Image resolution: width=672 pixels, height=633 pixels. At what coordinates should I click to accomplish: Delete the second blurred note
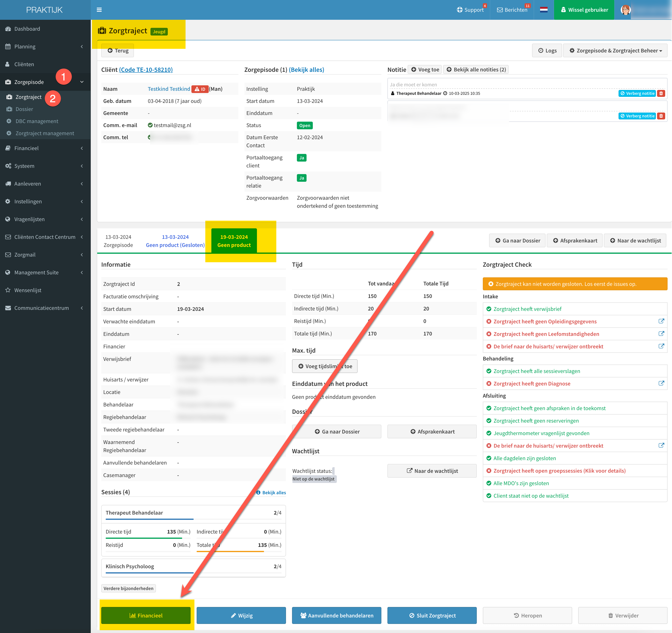click(x=661, y=116)
